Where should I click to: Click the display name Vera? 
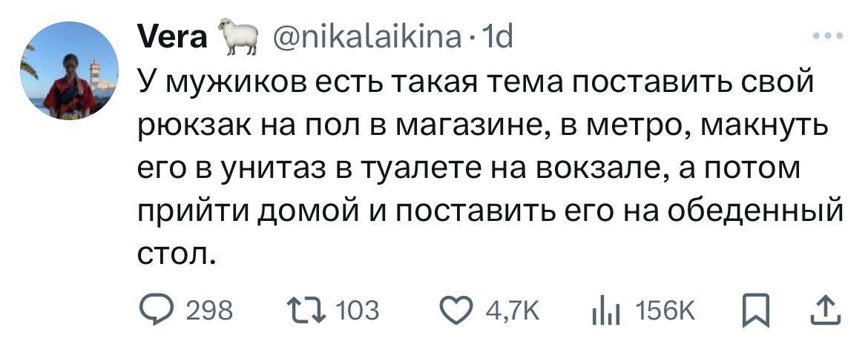(x=173, y=35)
